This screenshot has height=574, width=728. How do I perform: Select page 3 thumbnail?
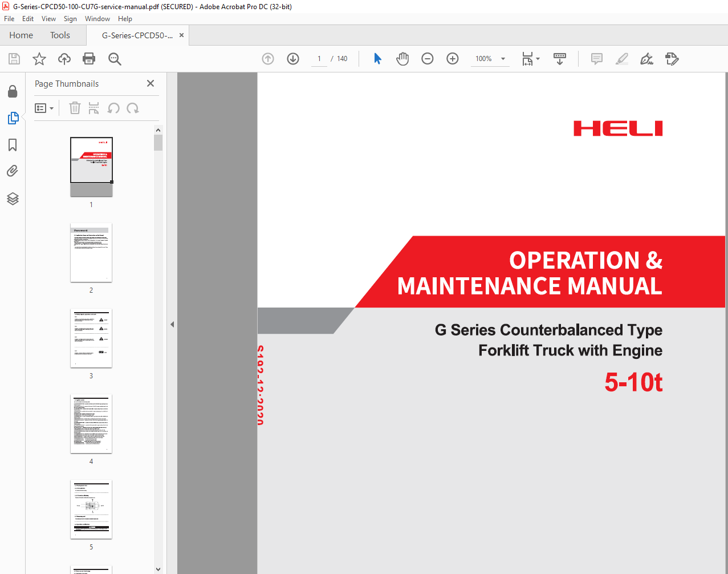click(91, 338)
